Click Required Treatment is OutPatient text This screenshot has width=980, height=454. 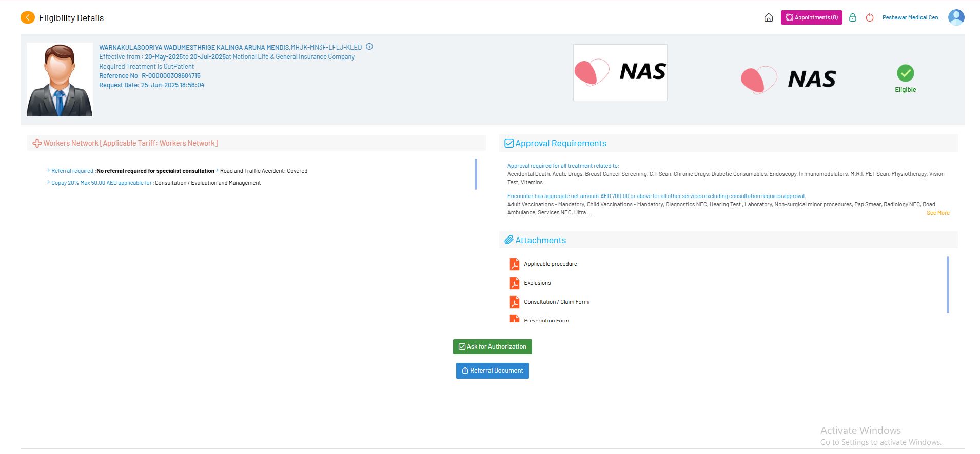[147, 67]
